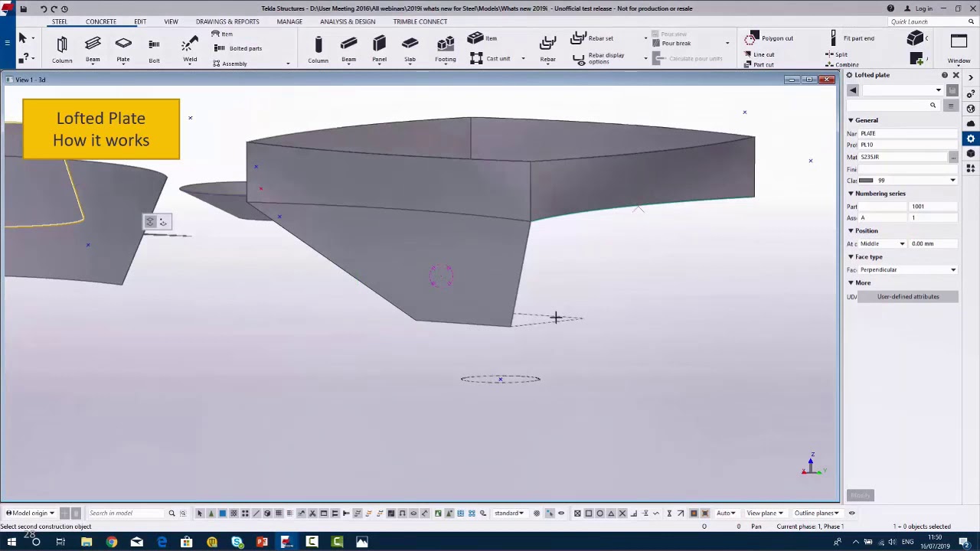Click the Material field S235JR

(903, 157)
